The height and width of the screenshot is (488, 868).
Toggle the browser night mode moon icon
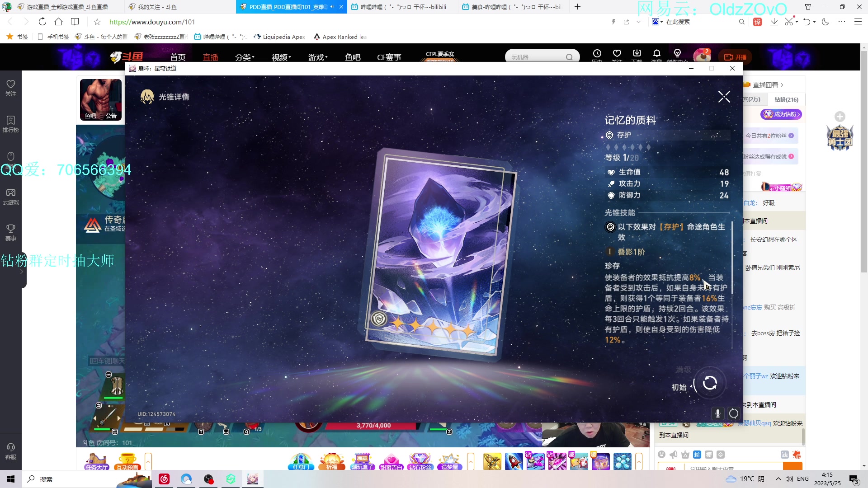[825, 22]
